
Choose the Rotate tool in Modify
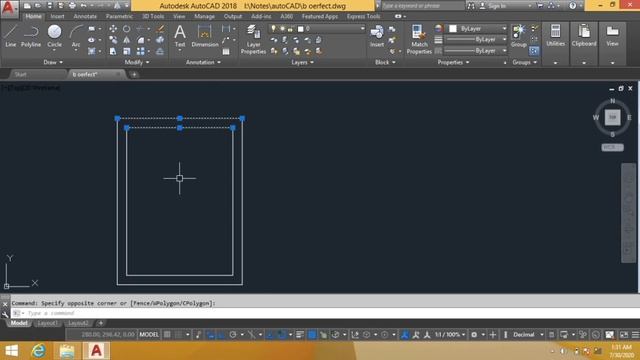[127, 29]
